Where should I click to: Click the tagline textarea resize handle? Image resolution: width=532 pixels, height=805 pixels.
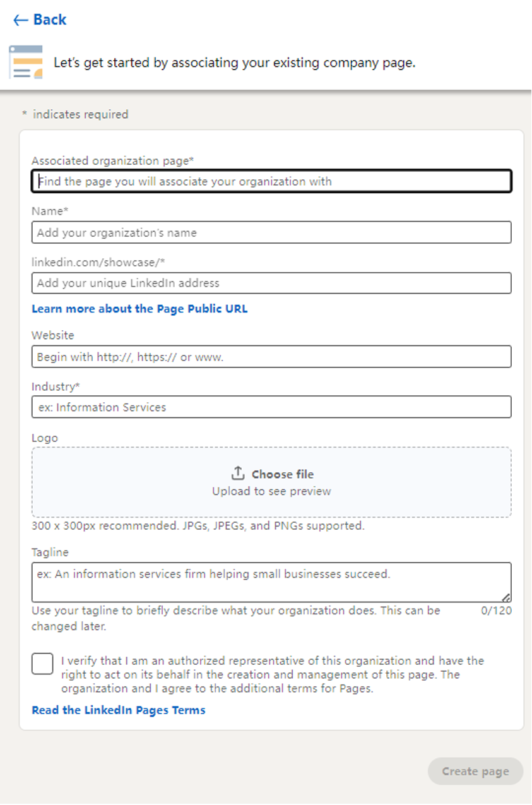[x=506, y=597]
